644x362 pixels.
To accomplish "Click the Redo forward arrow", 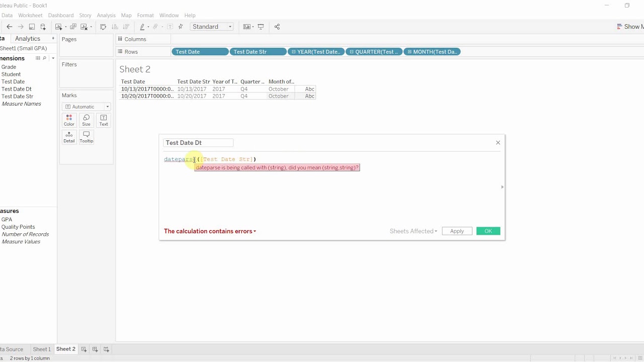I will point(21,27).
